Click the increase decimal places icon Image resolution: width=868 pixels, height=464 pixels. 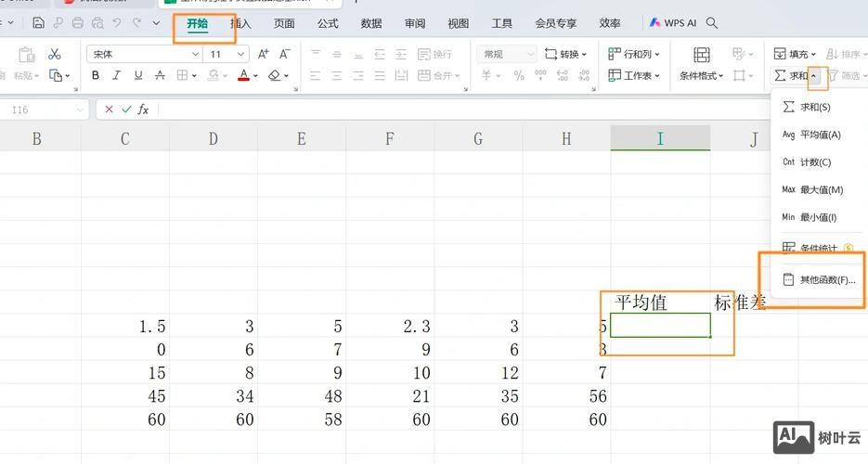point(563,75)
